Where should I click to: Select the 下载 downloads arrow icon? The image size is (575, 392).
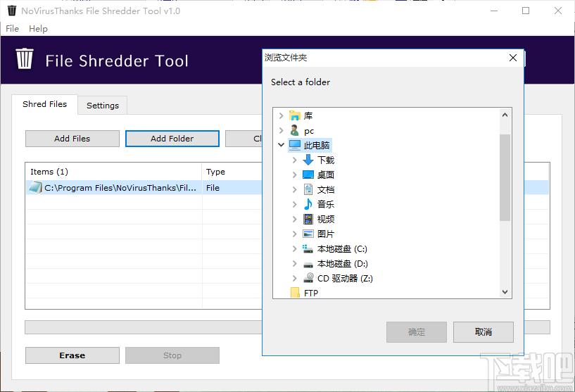308,160
